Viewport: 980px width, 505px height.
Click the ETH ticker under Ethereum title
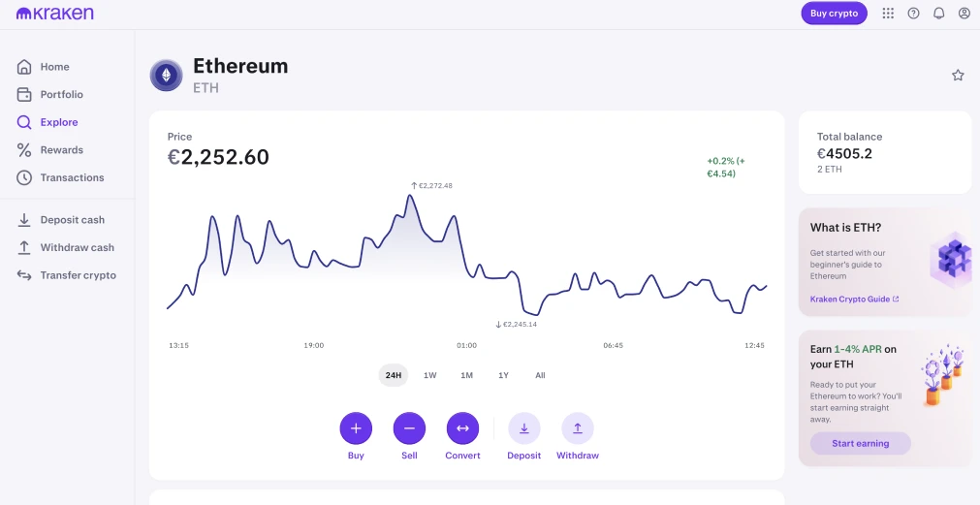pos(205,88)
